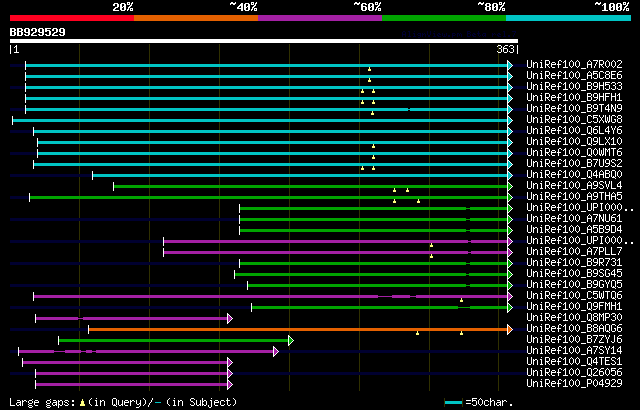Select the Large gaps legend text
This screenshot has height=410, width=640.
click(42, 402)
